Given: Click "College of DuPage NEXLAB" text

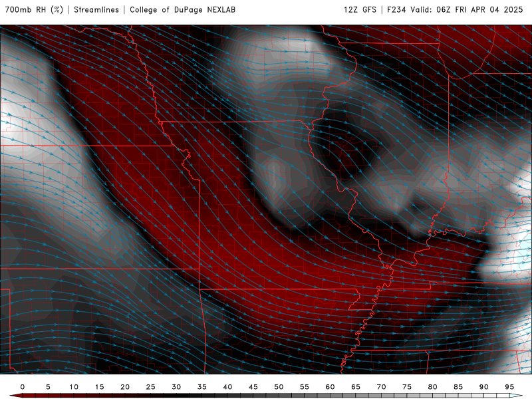Looking at the screenshot, I should (182, 9).
